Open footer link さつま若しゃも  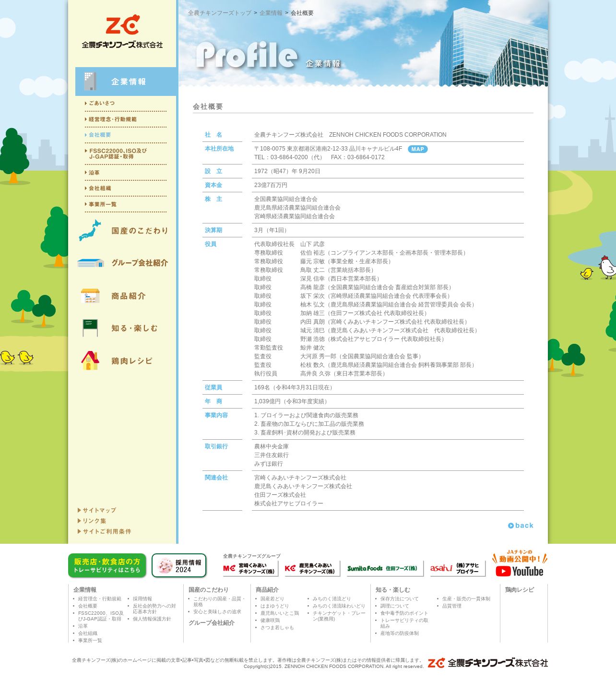[277, 628]
